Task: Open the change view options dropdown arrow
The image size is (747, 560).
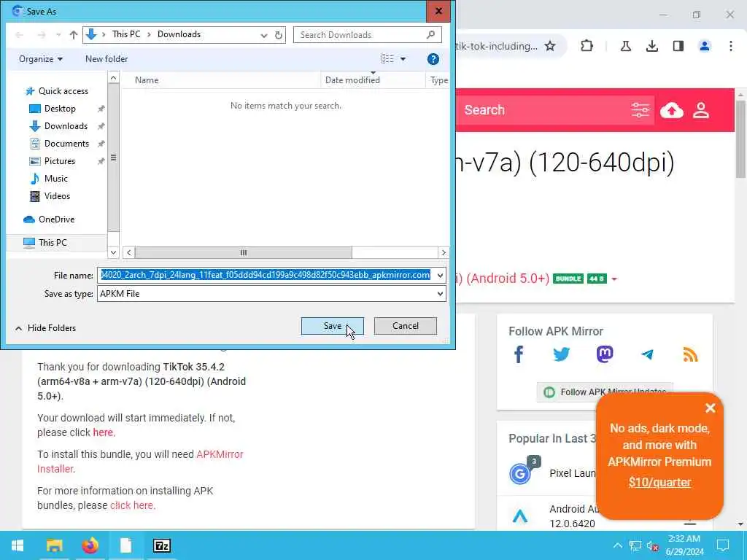Action: pos(403,59)
